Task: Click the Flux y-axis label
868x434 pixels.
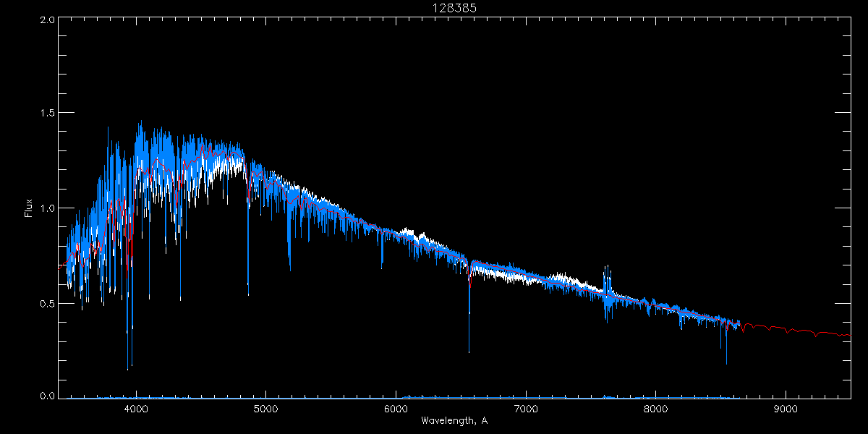Action: [29, 208]
